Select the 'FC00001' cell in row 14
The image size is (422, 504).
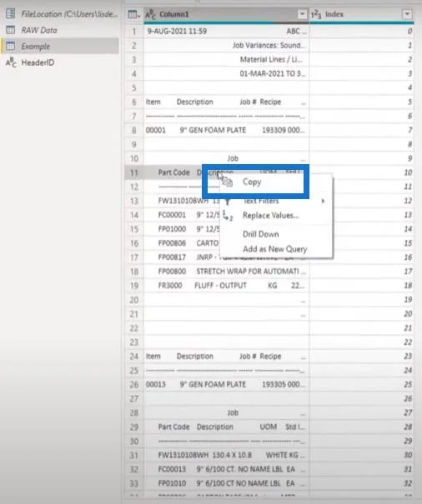182,215
